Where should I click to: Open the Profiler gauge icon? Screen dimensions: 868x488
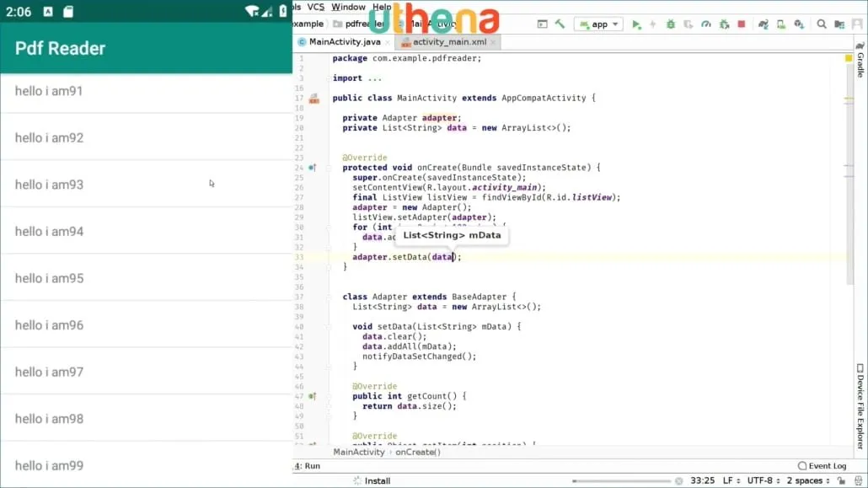click(x=706, y=24)
